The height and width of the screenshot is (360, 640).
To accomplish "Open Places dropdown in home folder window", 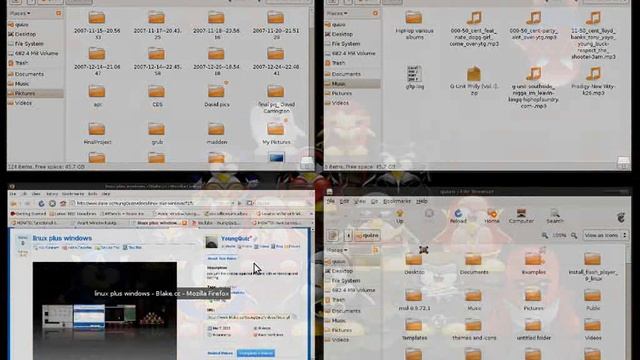I will click(339, 250).
